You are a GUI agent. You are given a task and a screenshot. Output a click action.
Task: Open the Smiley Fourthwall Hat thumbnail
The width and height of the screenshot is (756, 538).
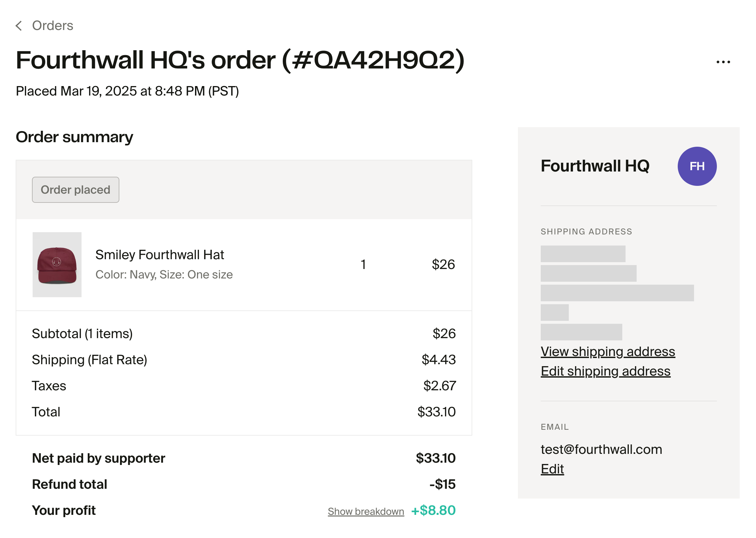tap(57, 264)
